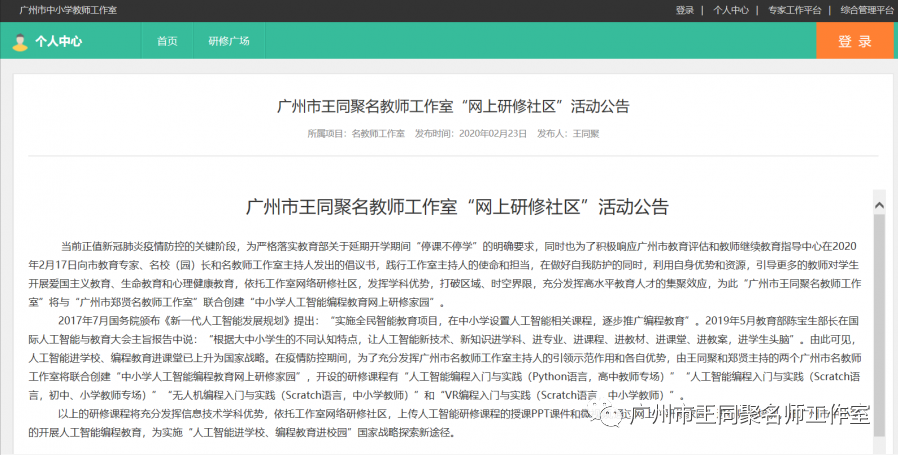Click the watermark text 广州市王同聚名师工作室

click(752, 415)
